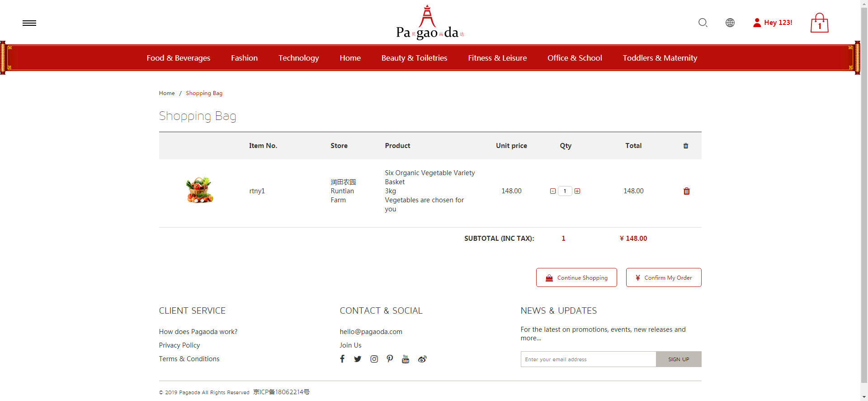Image resolution: width=868 pixels, height=401 pixels.
Task: Visit the Instagram page
Action: (x=374, y=359)
